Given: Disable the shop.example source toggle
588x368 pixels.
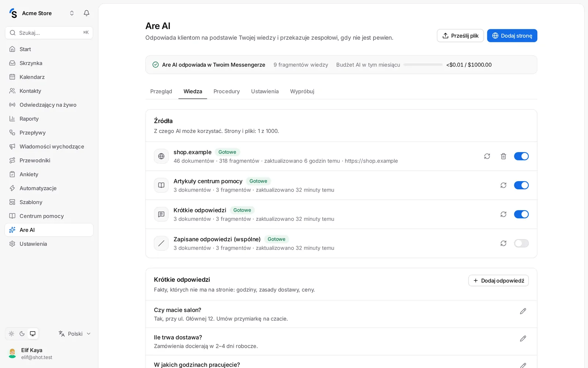Looking at the screenshot, I should click(x=521, y=156).
